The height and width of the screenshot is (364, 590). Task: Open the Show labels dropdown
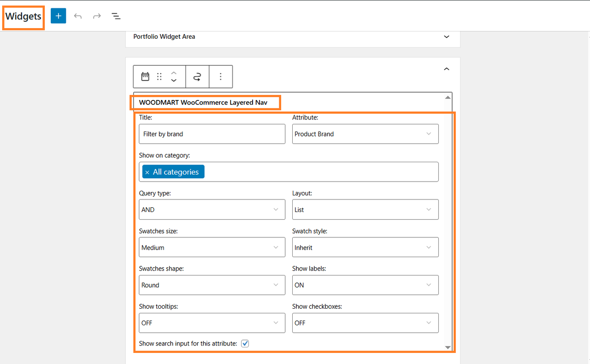366,285
